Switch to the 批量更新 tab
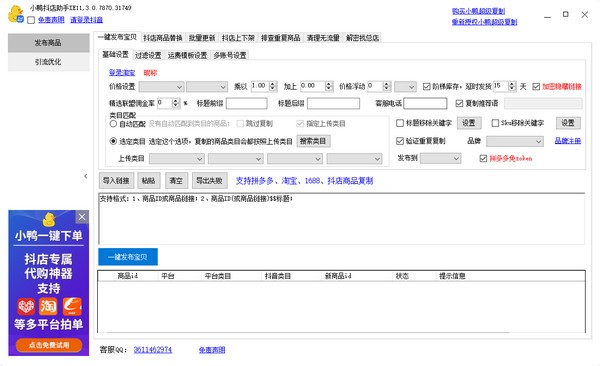Viewport: 600px width, 366px height. point(202,38)
